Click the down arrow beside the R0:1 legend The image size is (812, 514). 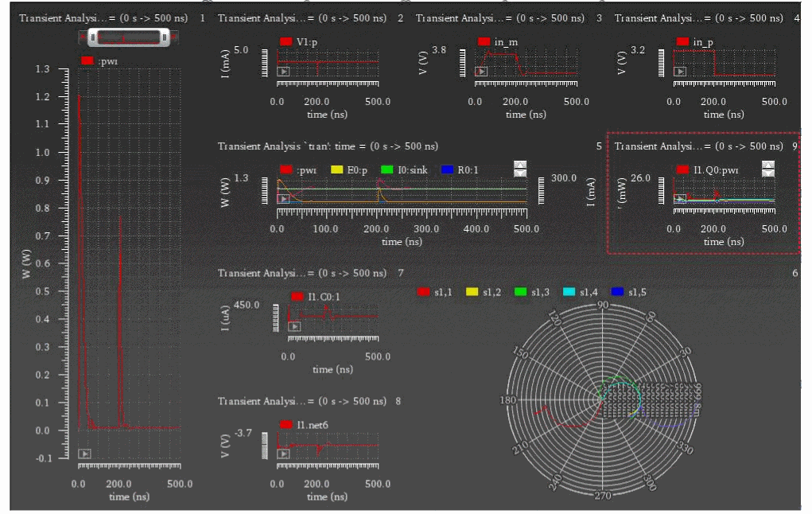tap(520, 173)
